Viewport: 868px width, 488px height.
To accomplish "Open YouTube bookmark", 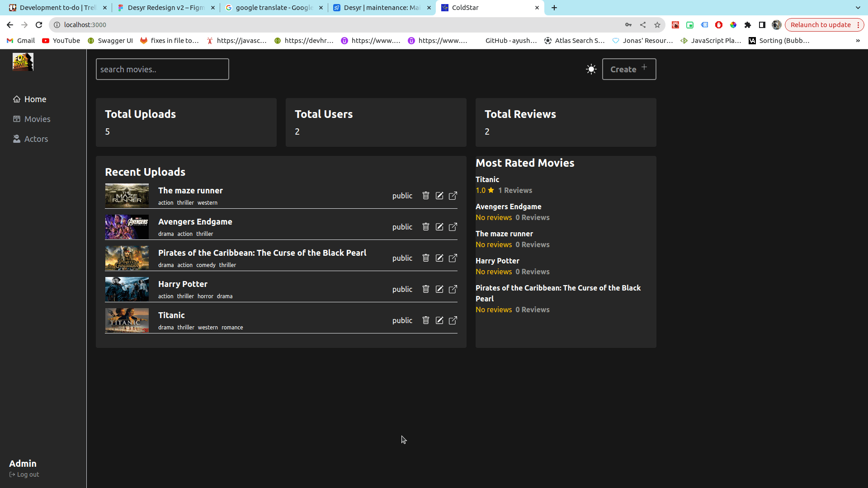I will (x=61, y=41).
